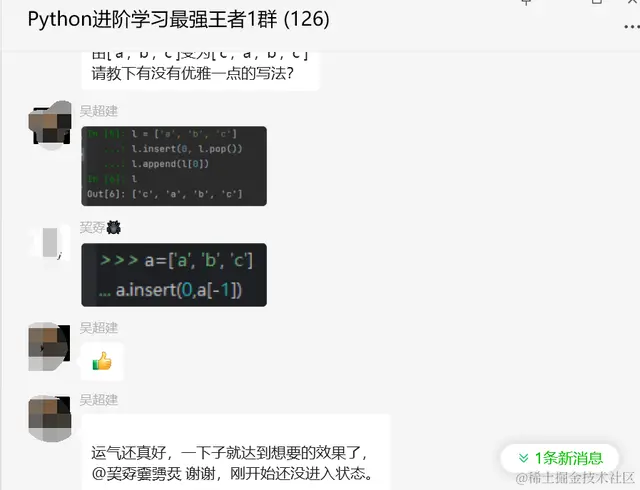Click the 请教下有没有优雅一点的写法 message bubble
The width and height of the screenshot is (640, 490).
tap(200, 70)
